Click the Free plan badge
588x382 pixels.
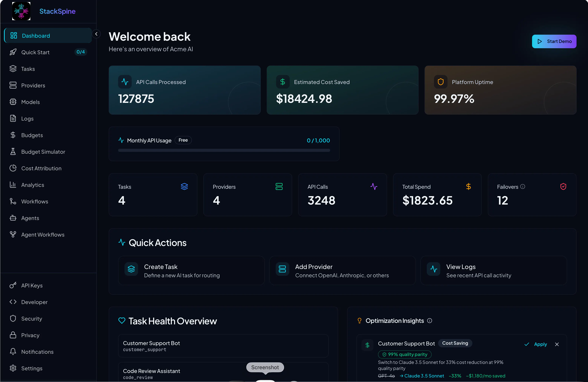pos(183,140)
